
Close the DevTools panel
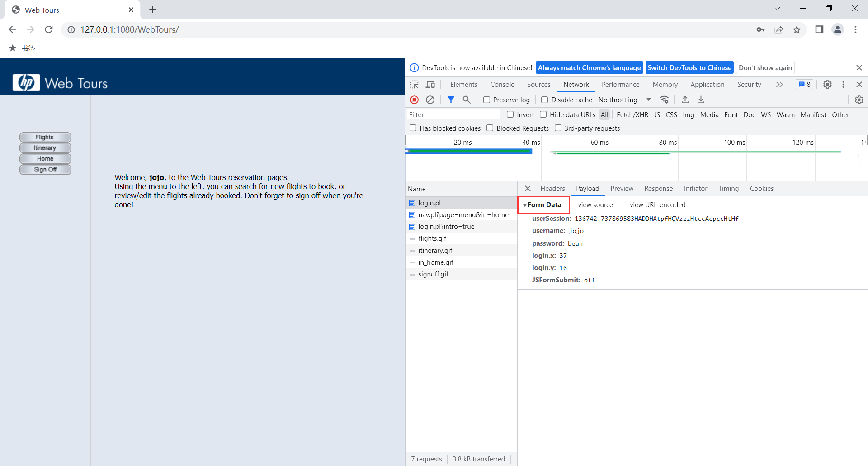[859, 85]
